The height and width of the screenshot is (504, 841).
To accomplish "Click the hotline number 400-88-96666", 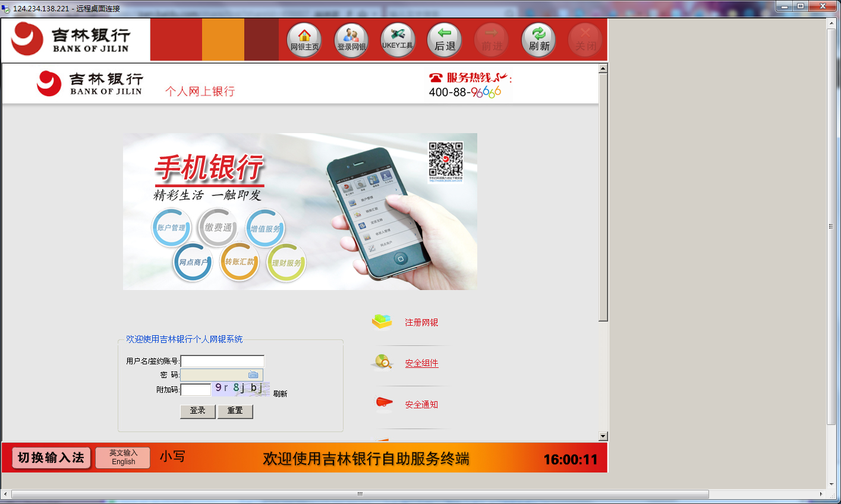I will click(x=465, y=92).
